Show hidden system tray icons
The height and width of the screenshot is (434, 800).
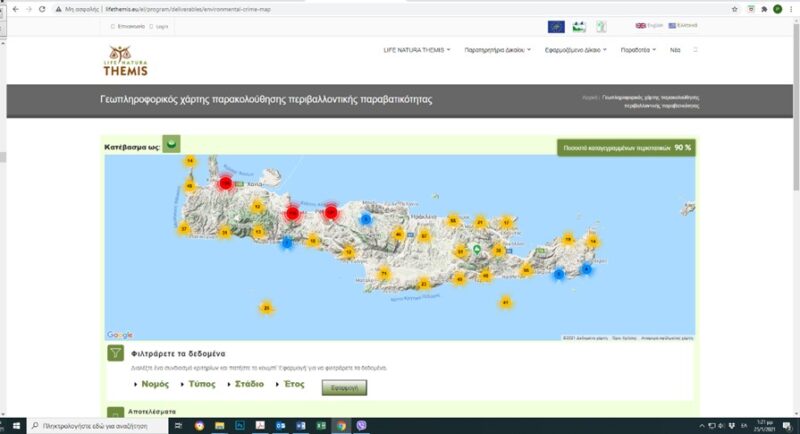tap(702, 426)
